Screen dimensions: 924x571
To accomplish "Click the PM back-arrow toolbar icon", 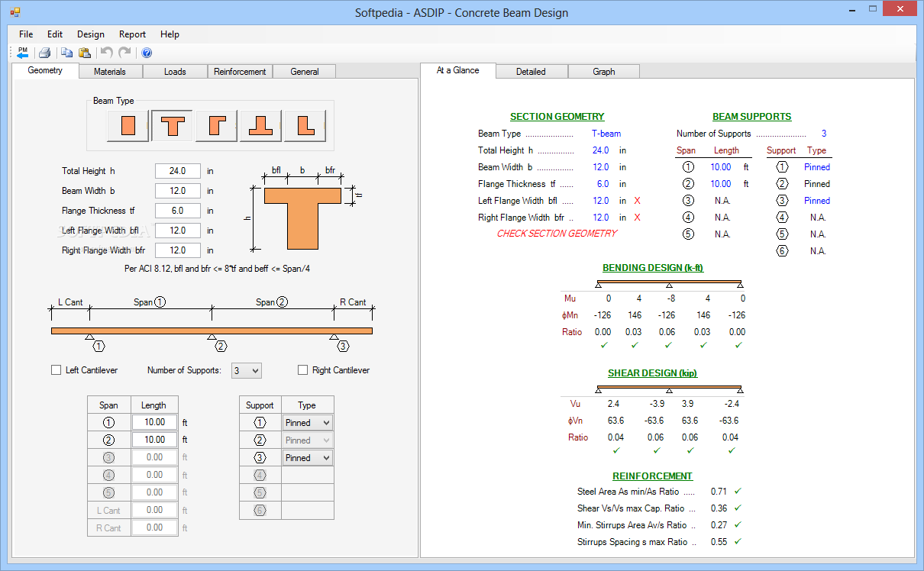I will click(x=22, y=53).
